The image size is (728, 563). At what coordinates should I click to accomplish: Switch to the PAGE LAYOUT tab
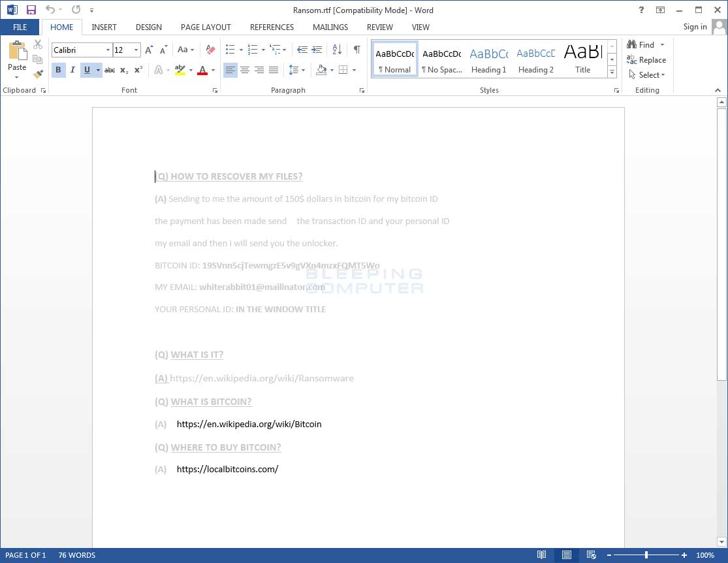click(206, 27)
